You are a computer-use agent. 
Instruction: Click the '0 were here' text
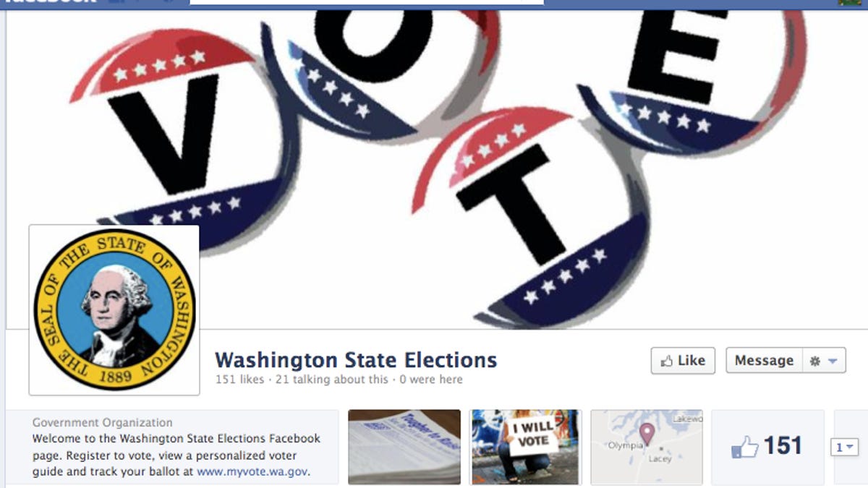pos(430,380)
